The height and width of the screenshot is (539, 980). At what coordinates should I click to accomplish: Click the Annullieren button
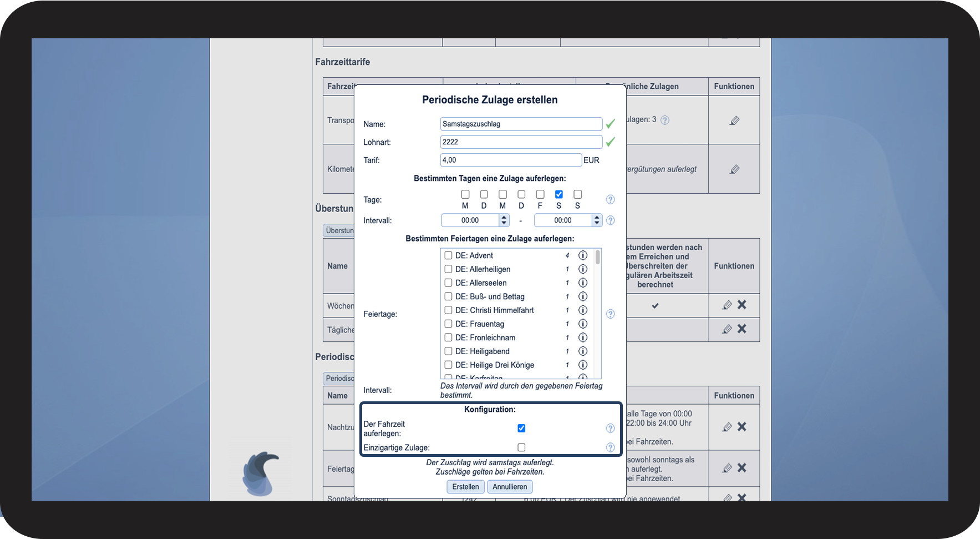coord(510,487)
